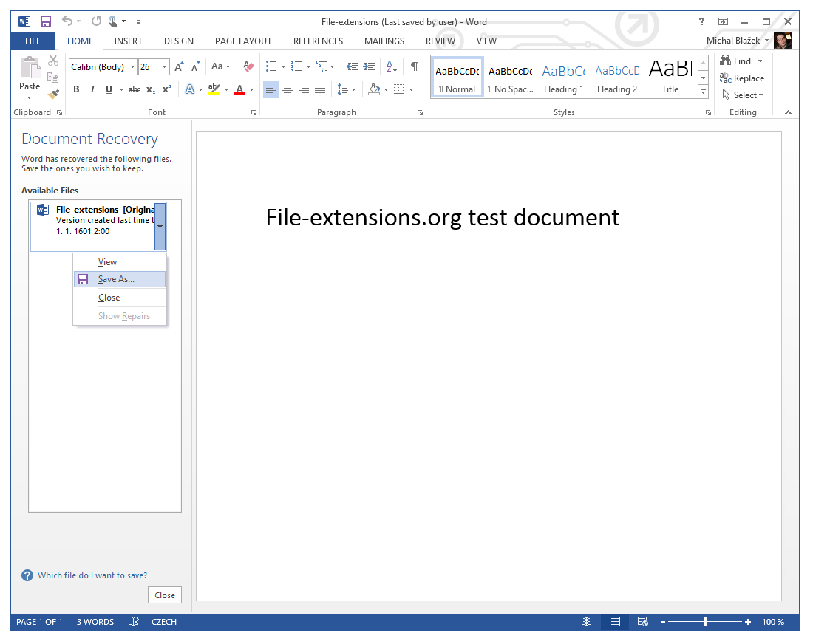Decrease paragraph indent
The height and width of the screenshot is (644, 813).
point(353,66)
